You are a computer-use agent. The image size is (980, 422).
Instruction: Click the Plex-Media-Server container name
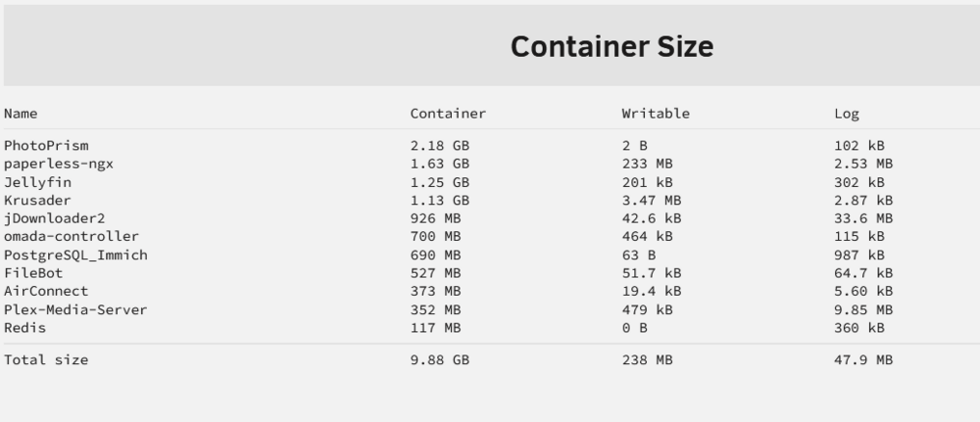[75, 309]
